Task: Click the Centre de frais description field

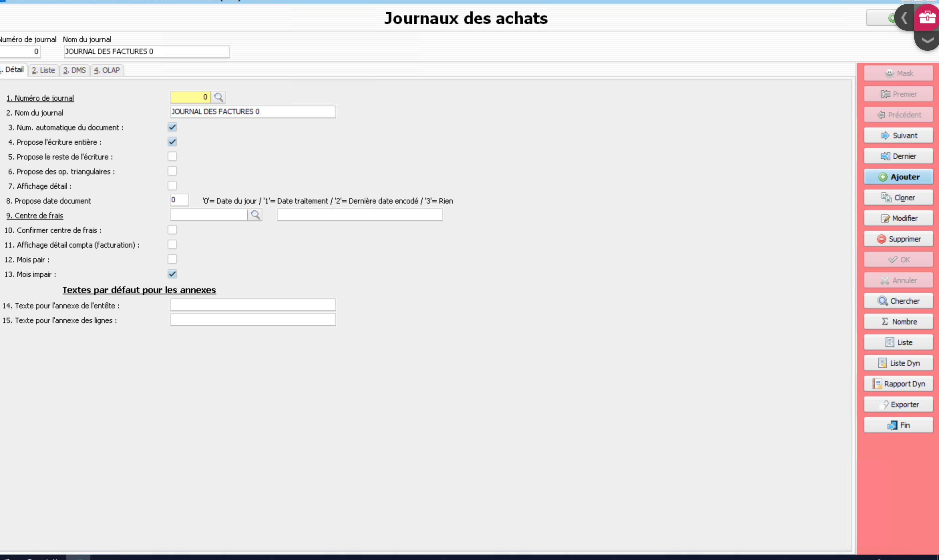Action: click(x=360, y=215)
